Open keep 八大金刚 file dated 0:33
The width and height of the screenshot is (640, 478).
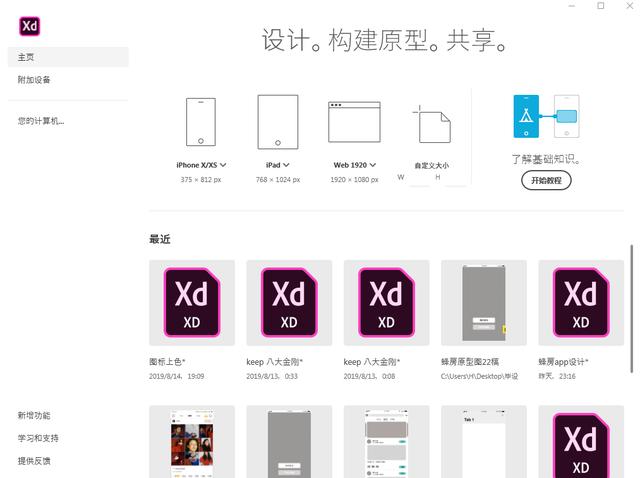pos(289,303)
